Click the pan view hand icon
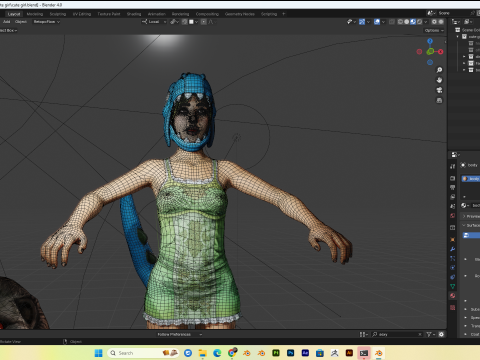Viewport: 480px width, 360px height. coord(439,80)
